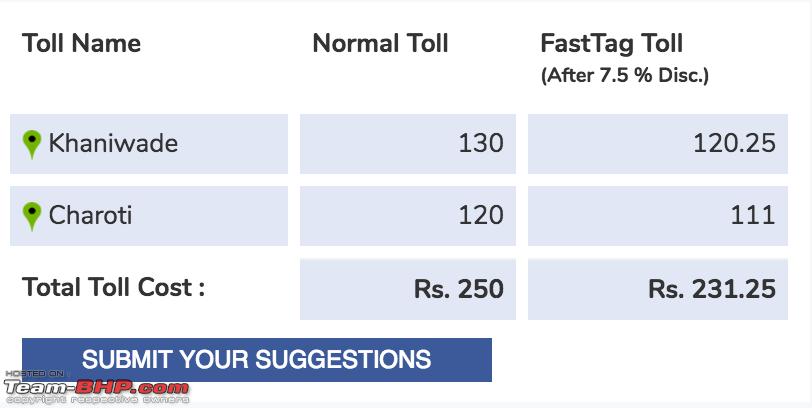
Task: Click the Total Toll Cost label
Action: [x=113, y=287]
